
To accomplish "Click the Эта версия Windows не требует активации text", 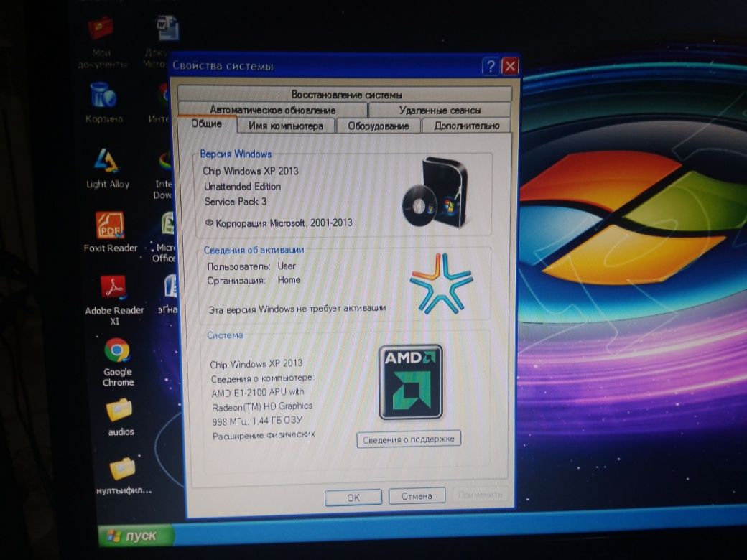I will click(297, 309).
